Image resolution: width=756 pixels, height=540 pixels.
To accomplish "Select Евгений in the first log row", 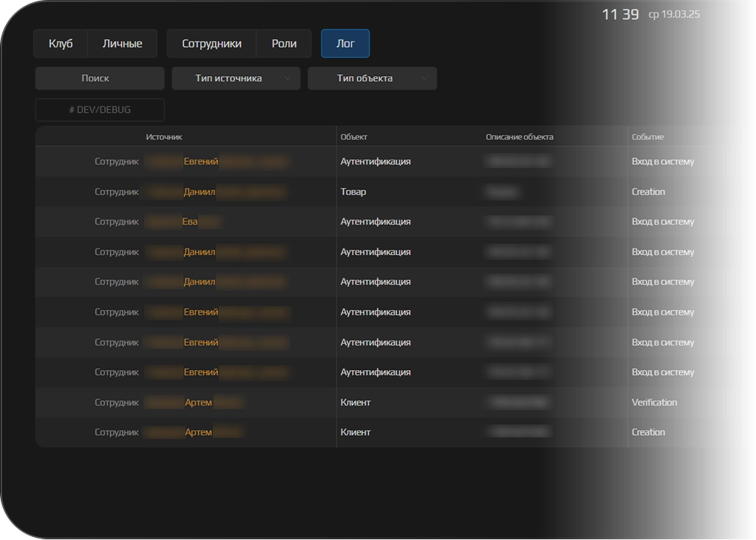I will point(200,162).
